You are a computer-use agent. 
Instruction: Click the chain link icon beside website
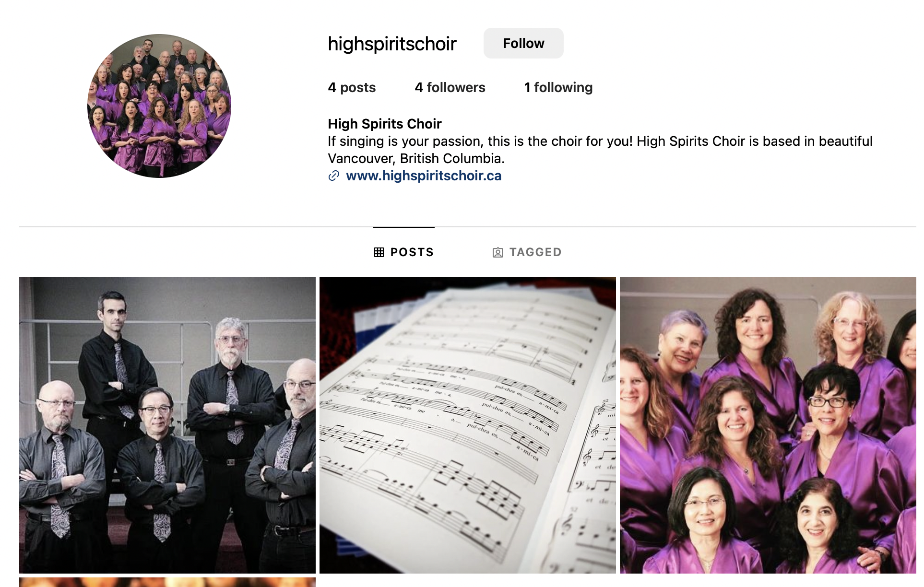point(334,176)
